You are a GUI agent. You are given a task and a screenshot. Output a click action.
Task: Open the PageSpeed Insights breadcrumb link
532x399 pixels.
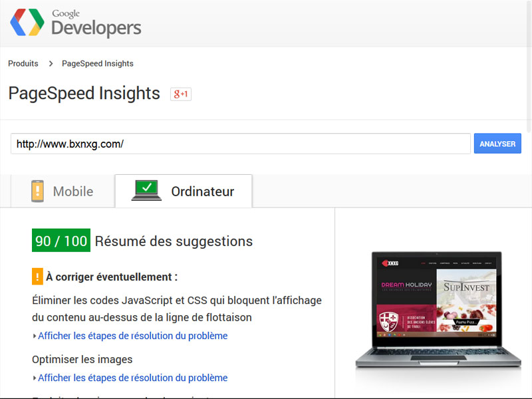point(98,63)
